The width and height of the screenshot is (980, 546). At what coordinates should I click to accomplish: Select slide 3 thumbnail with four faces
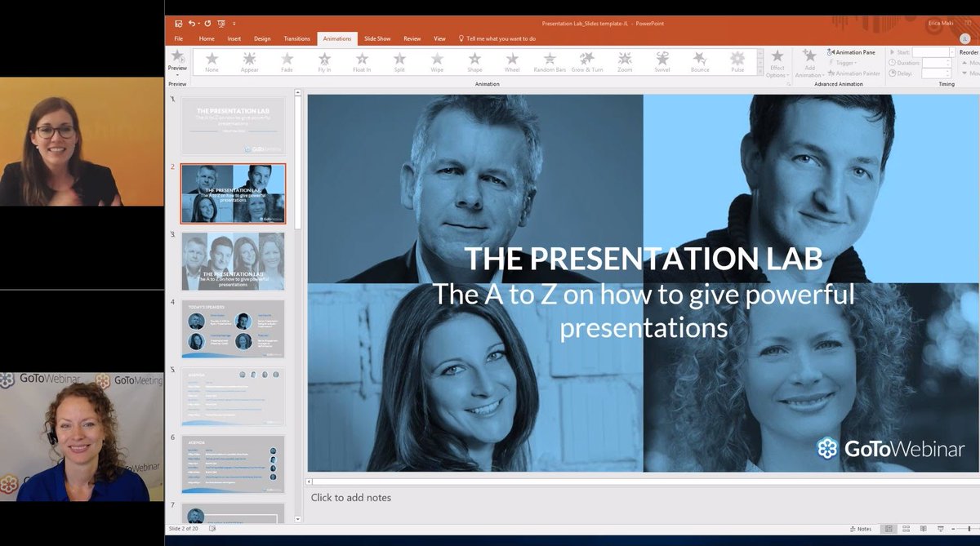tap(233, 261)
